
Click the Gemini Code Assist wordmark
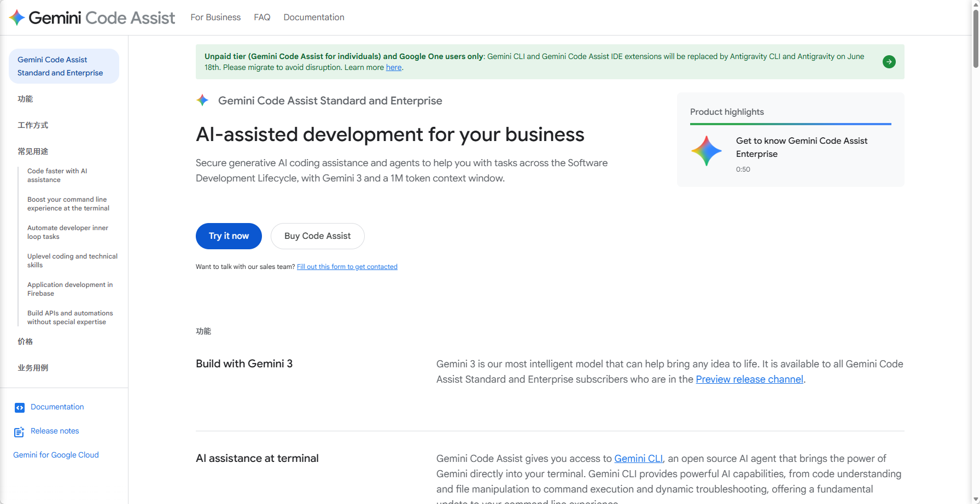tap(102, 17)
